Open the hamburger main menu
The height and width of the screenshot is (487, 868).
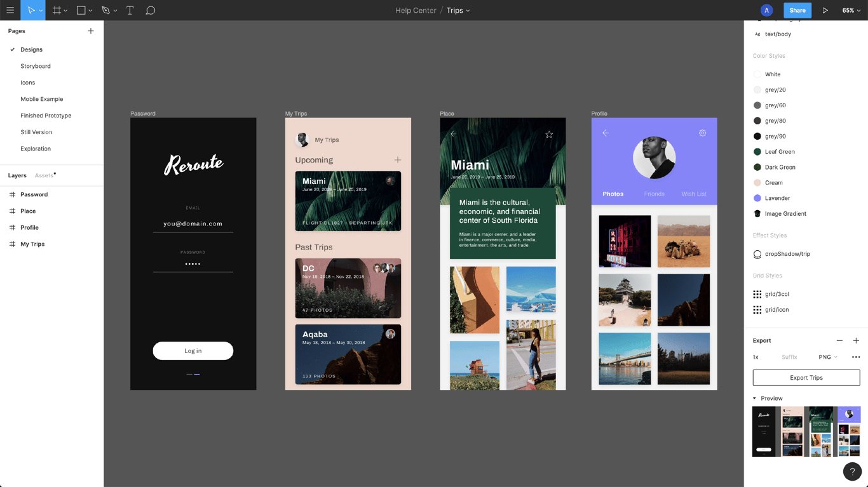[x=10, y=10]
